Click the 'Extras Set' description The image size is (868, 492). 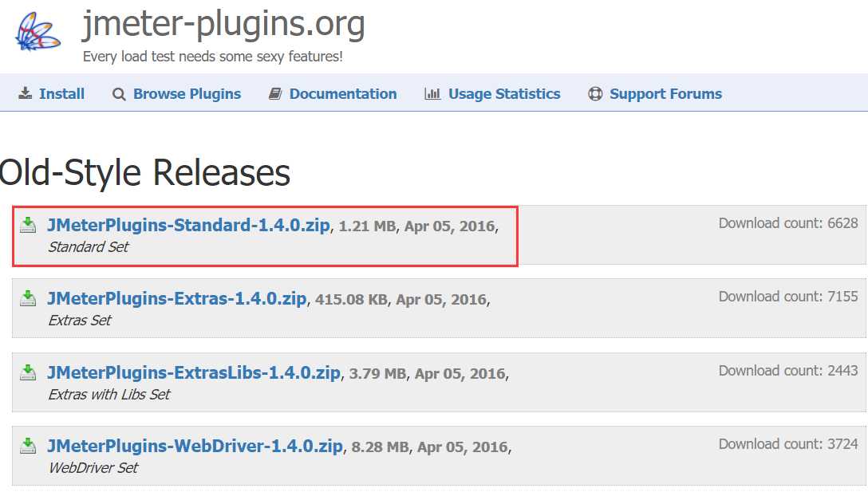point(80,321)
